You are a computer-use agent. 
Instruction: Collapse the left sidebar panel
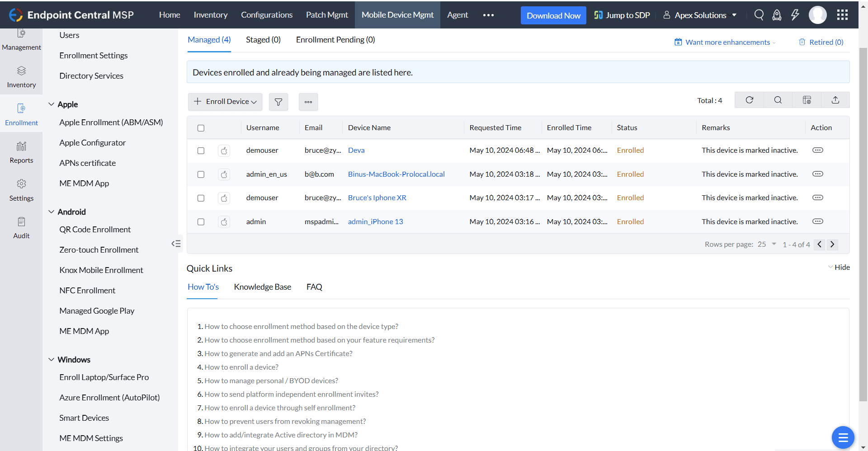point(176,244)
